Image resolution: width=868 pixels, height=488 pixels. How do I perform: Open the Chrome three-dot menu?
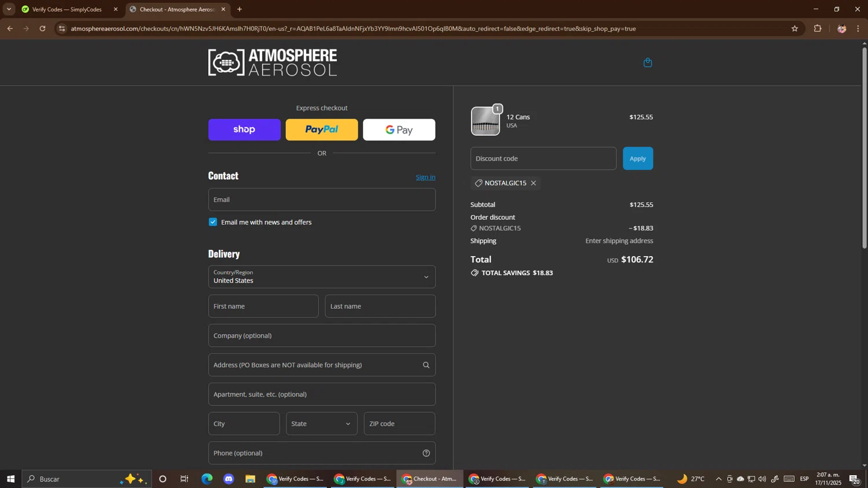[858, 28]
